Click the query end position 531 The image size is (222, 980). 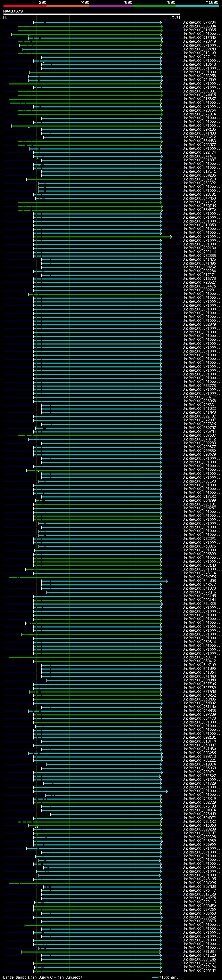pyautogui.click(x=175, y=17)
